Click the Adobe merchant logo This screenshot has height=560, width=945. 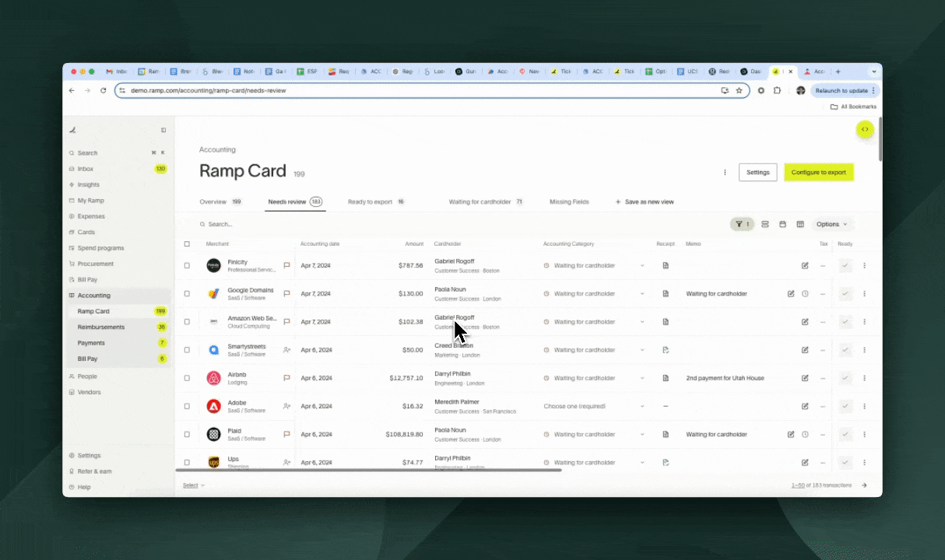213,406
